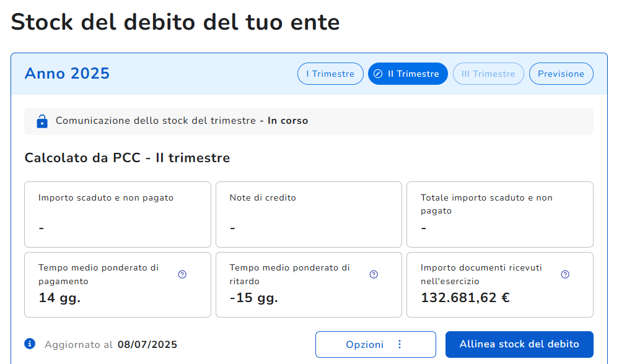Image resolution: width=619 pixels, height=364 pixels.
Task: Open the Previsione tab
Action: click(x=561, y=74)
